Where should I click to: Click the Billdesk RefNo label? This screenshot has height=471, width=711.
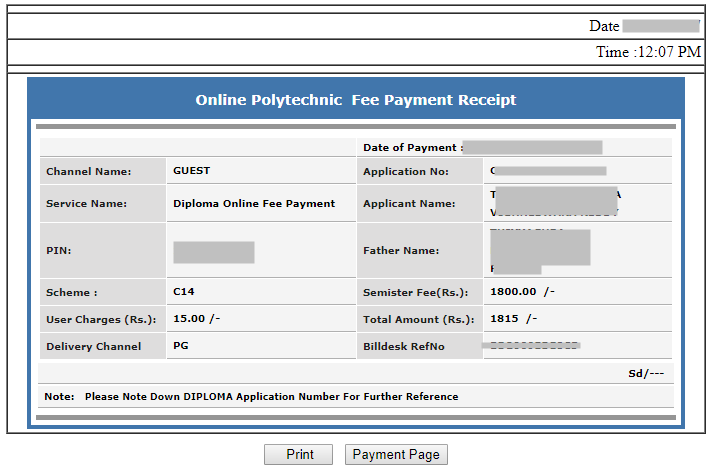pyautogui.click(x=403, y=347)
